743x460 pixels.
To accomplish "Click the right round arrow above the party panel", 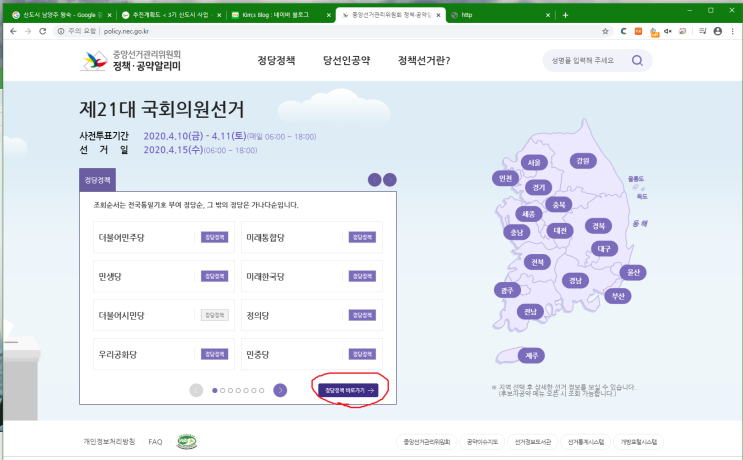I will (x=390, y=180).
